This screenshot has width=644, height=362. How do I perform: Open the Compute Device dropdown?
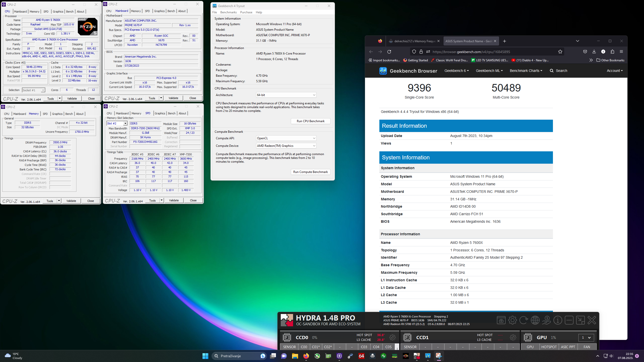286,146
